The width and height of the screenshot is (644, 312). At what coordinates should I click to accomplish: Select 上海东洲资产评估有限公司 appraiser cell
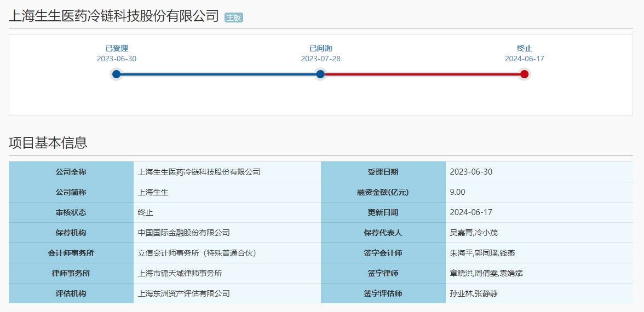tap(184, 293)
